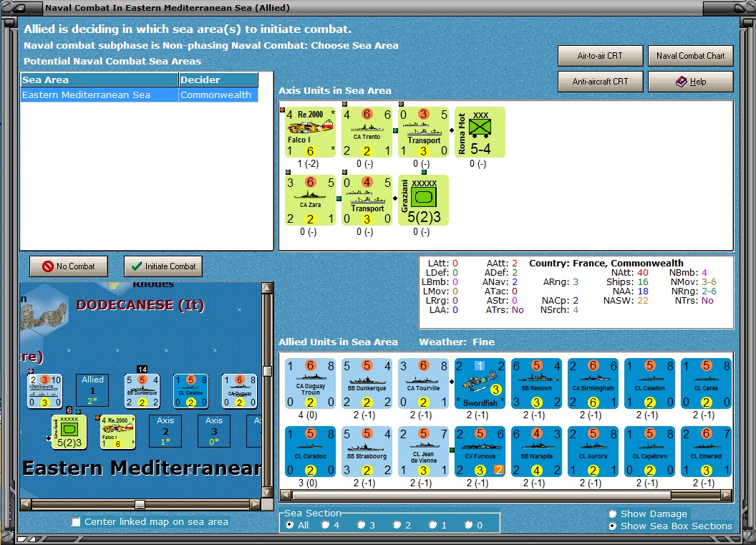Click the Graziani counter on the map
The height and width of the screenshot is (545, 756).
(69, 432)
